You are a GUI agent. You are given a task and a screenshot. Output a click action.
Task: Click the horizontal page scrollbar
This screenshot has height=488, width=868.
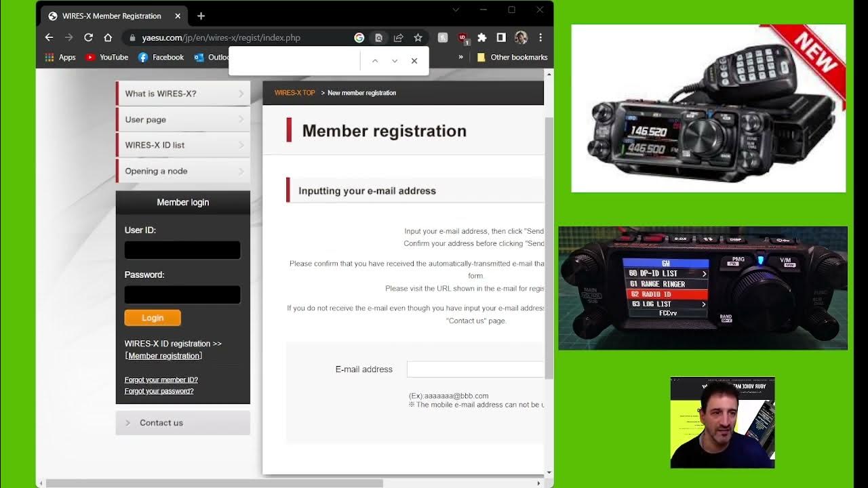[x=214, y=483]
